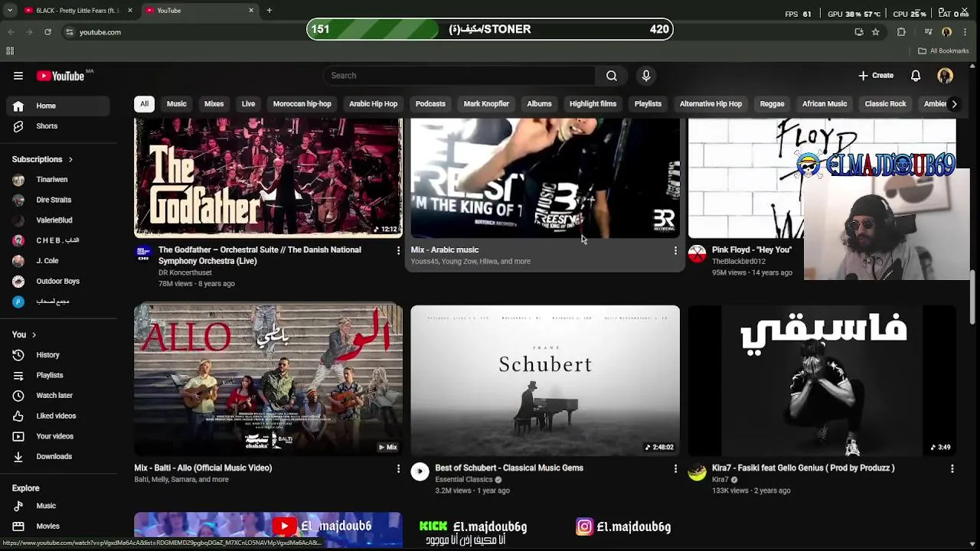Open options for Mix - Balti - Allo
Image resolution: width=980 pixels, height=551 pixels.
(398, 468)
